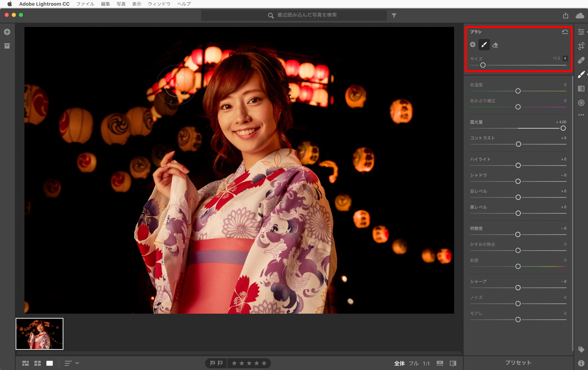Open the three-dot more options icon
Image resolution: width=588 pixels, height=370 pixels.
pos(581,115)
